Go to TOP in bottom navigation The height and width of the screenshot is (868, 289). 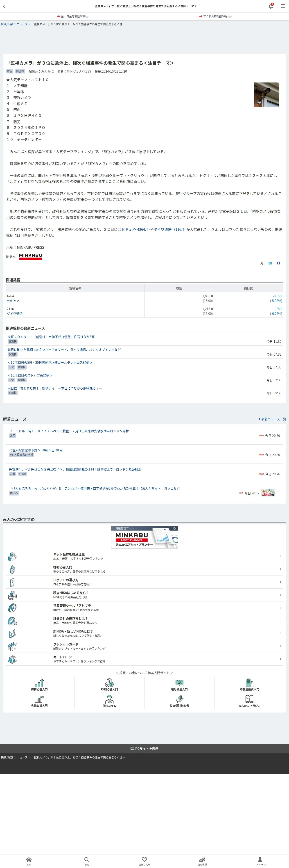pyautogui.click(x=29, y=861)
